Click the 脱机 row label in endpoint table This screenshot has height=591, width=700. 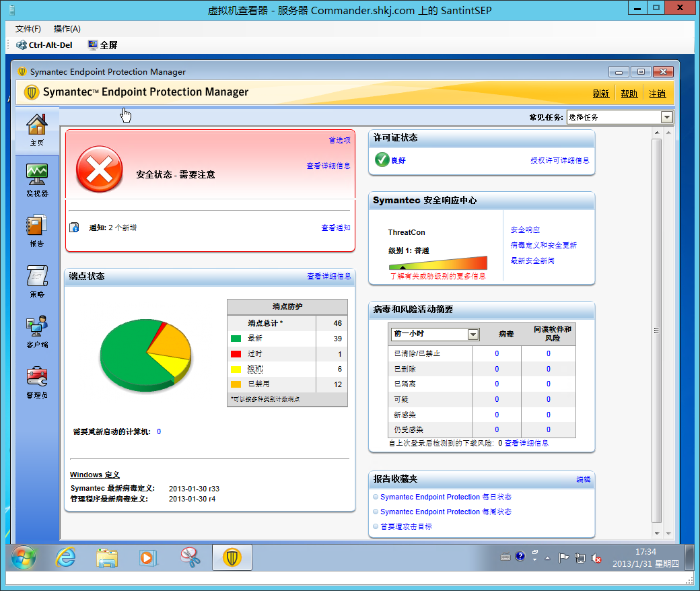(x=255, y=369)
